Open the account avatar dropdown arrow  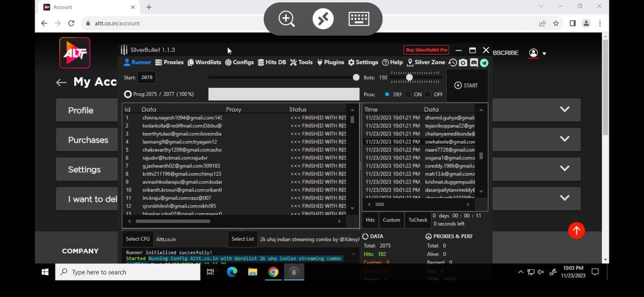coord(544,53)
